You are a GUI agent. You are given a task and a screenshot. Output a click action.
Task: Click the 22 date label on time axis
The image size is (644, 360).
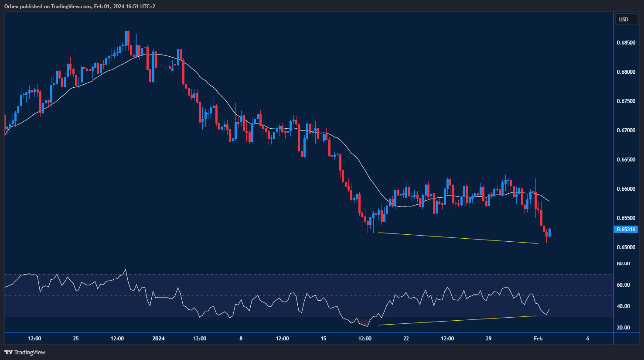point(406,339)
